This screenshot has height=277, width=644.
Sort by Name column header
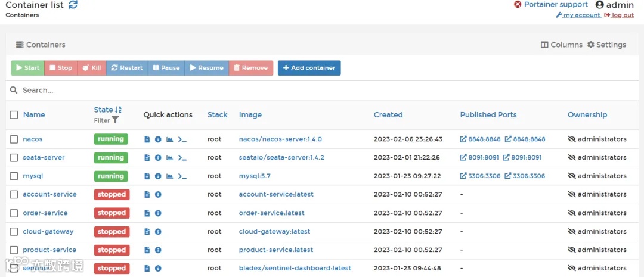click(34, 114)
